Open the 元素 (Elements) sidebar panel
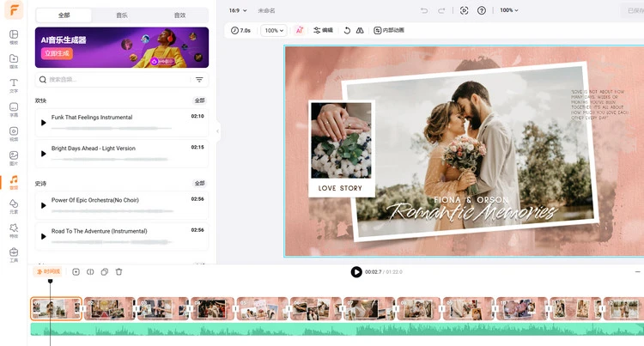The height and width of the screenshot is (346, 644). coord(14,206)
